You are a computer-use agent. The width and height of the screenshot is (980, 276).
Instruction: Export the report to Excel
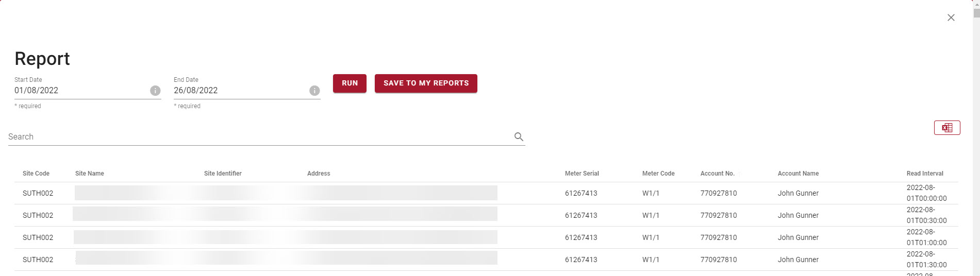(947, 128)
